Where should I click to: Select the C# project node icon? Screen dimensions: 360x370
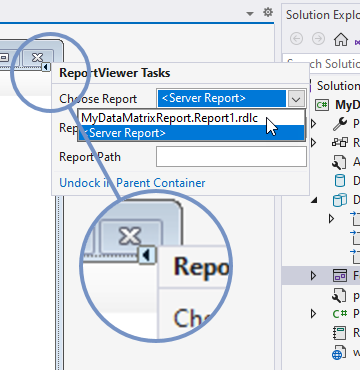click(x=322, y=105)
